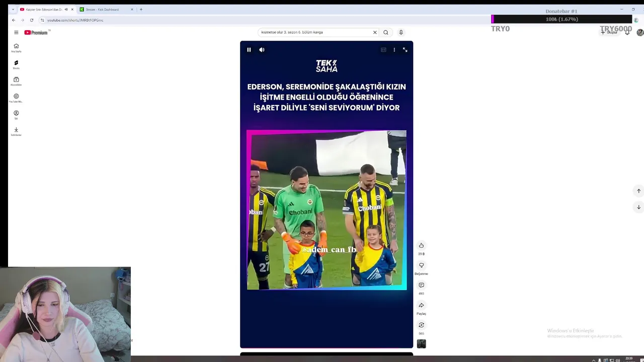Image resolution: width=644 pixels, height=362 pixels.
Task: Mute the Short's volume
Action: (262, 50)
